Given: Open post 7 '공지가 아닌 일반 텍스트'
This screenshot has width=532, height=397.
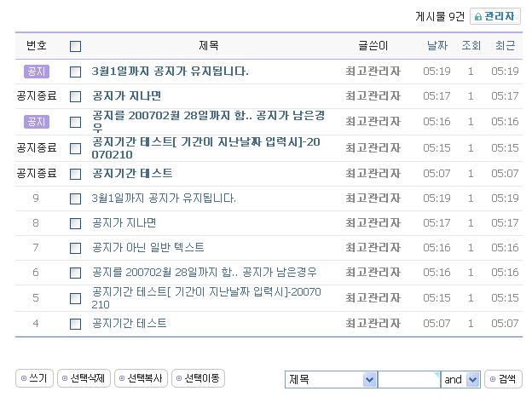Looking at the screenshot, I should pos(148,248).
